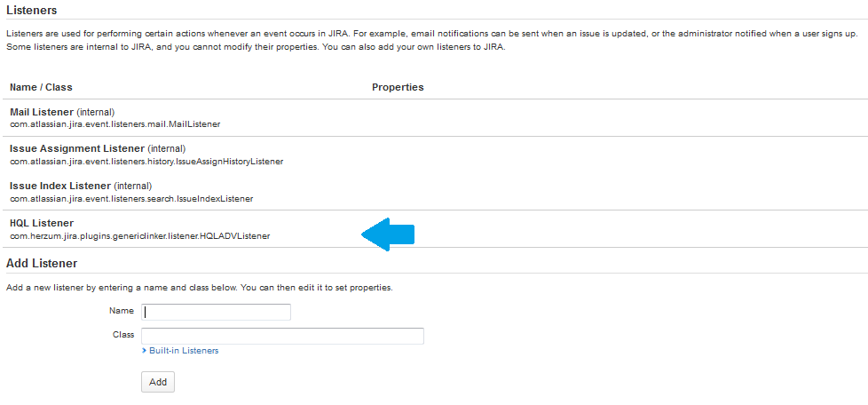868x405 pixels.
Task: Select the Mail Listener name
Action: point(42,113)
